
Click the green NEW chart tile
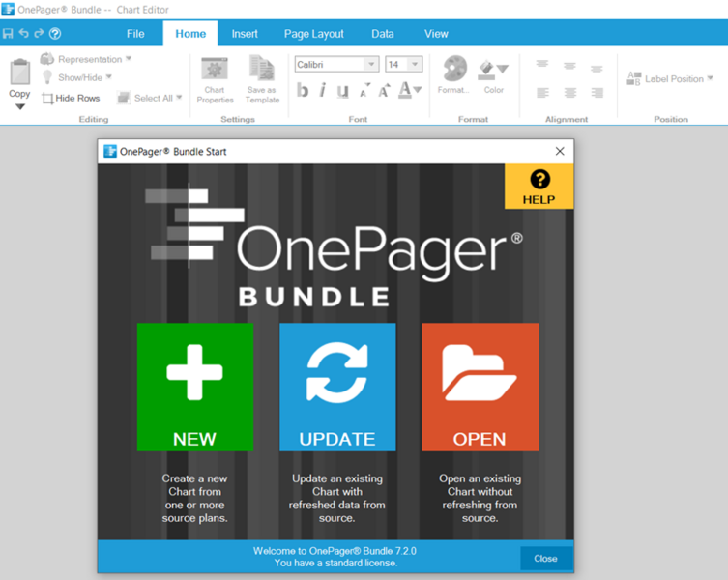click(x=195, y=387)
